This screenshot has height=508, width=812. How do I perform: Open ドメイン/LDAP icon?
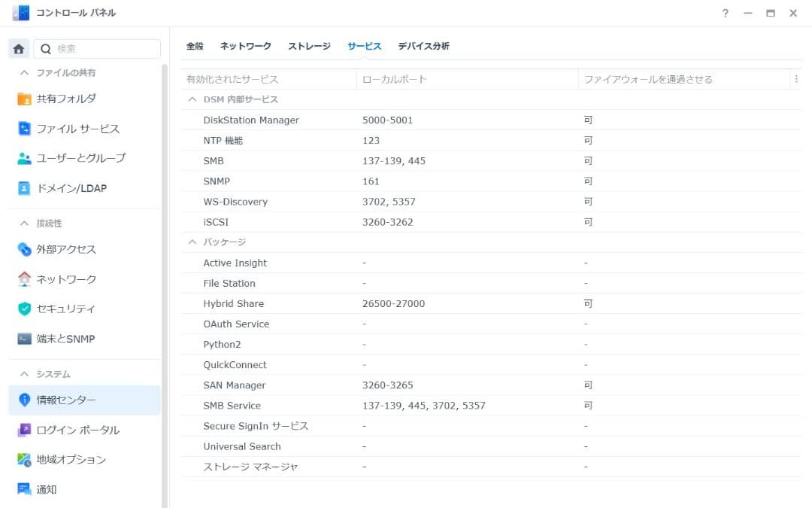pos(24,188)
